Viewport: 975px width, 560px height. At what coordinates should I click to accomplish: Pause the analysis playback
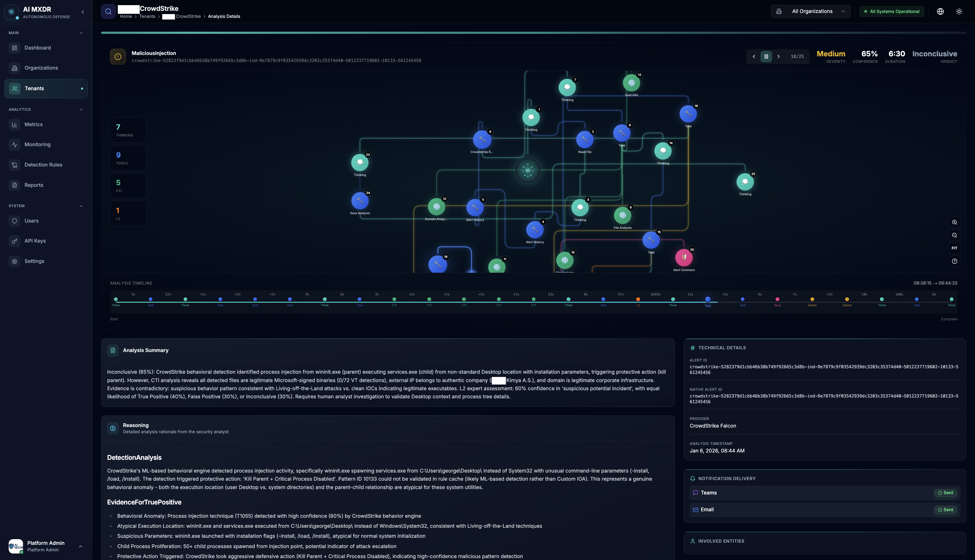point(766,57)
